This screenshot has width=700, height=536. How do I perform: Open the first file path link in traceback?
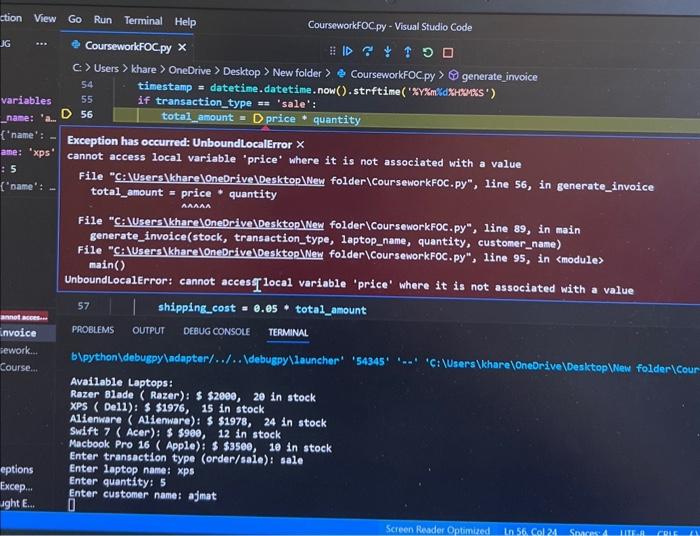coord(219,178)
